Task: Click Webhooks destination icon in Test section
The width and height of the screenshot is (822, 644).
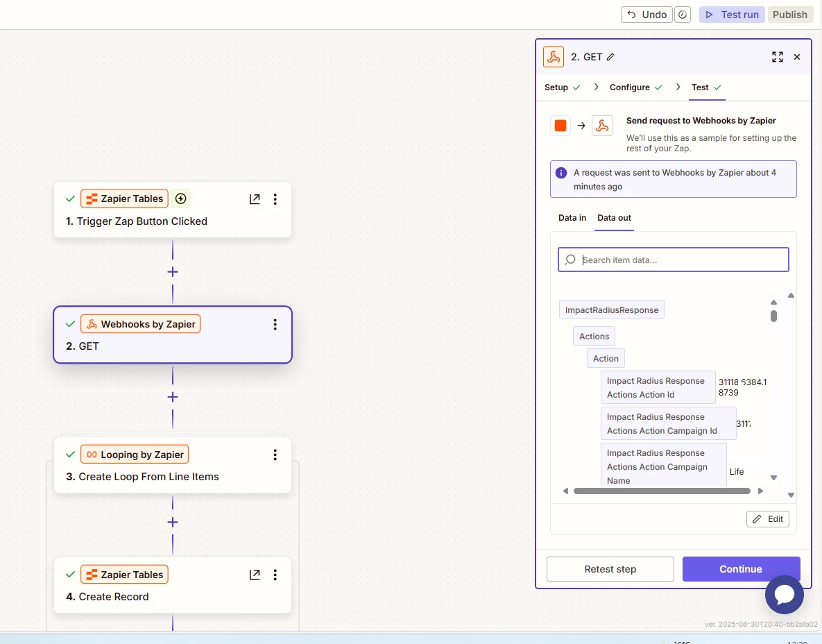Action: [x=602, y=126]
